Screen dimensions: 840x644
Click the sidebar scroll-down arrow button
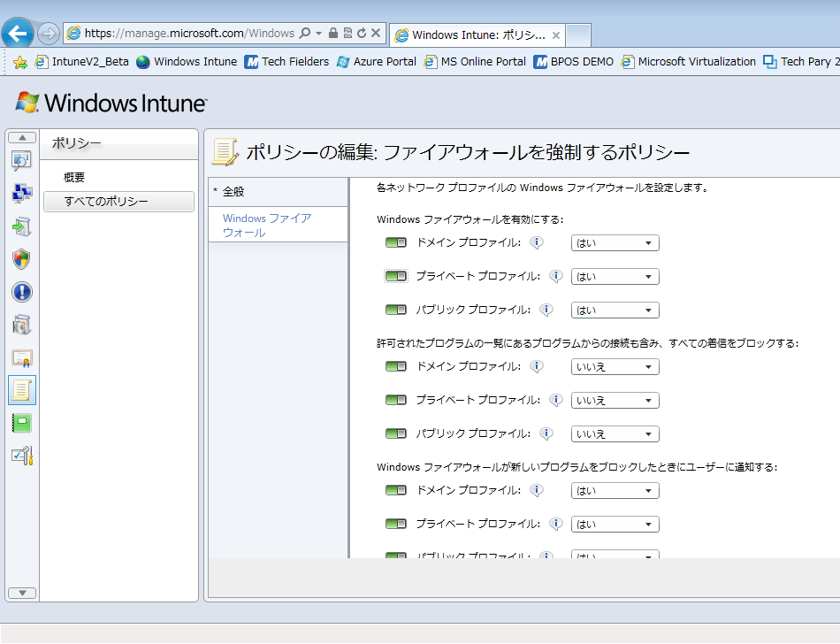[22, 593]
